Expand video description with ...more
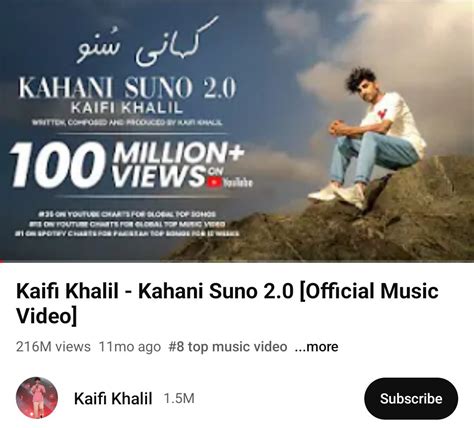The height and width of the screenshot is (428, 474). click(316, 347)
